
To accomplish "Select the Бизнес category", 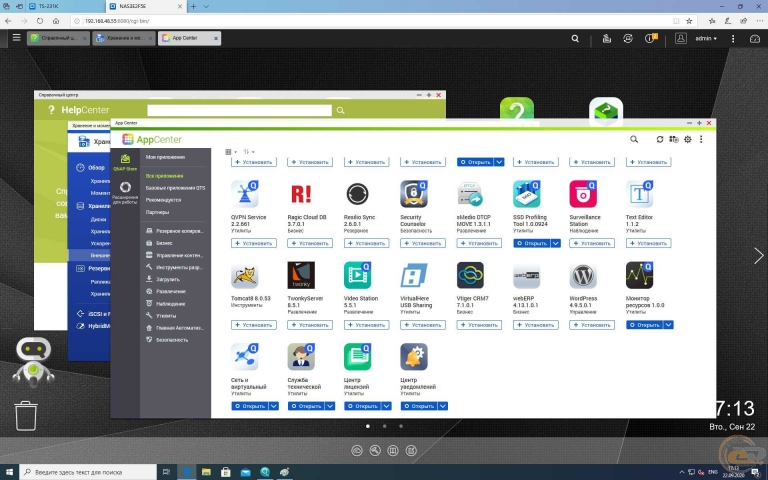I will pos(164,243).
